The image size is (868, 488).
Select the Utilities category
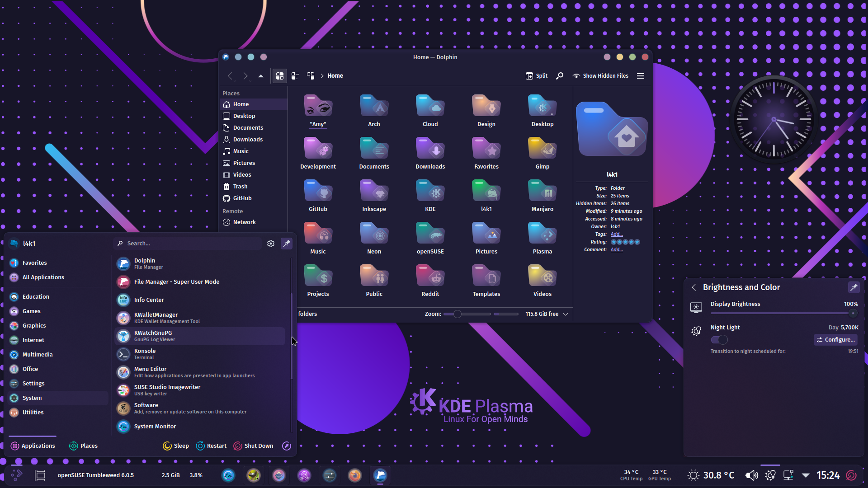tap(58, 413)
